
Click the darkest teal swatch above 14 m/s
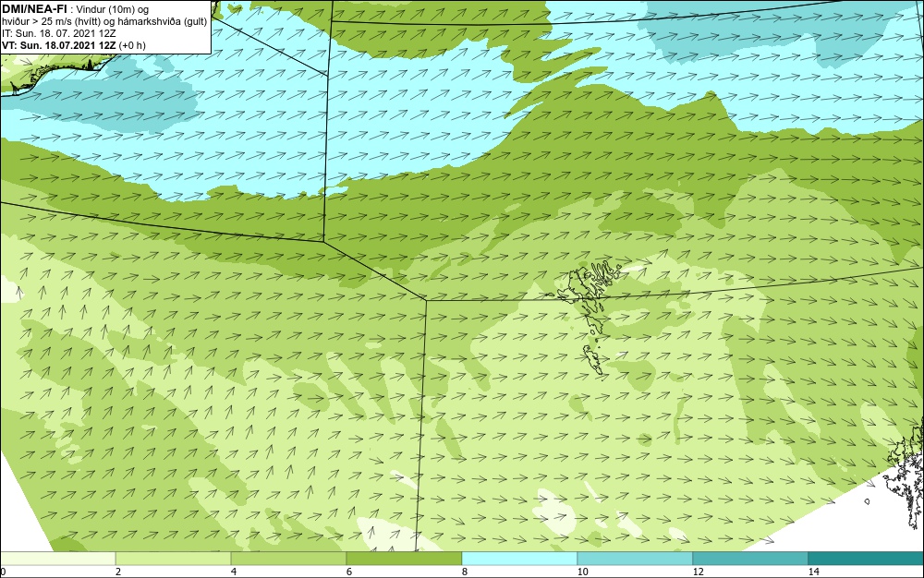click(x=866, y=559)
